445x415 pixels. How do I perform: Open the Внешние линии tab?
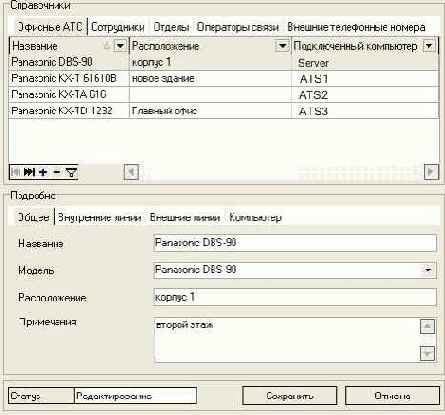185,218
